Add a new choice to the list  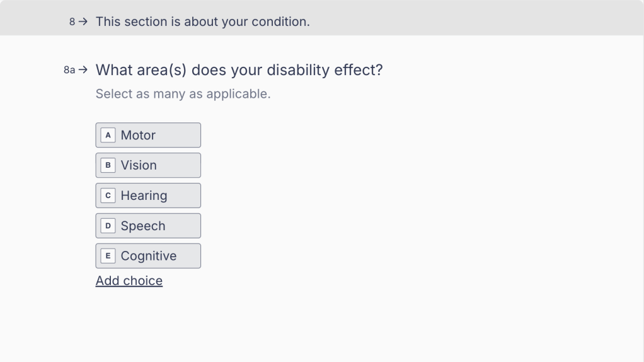129,281
